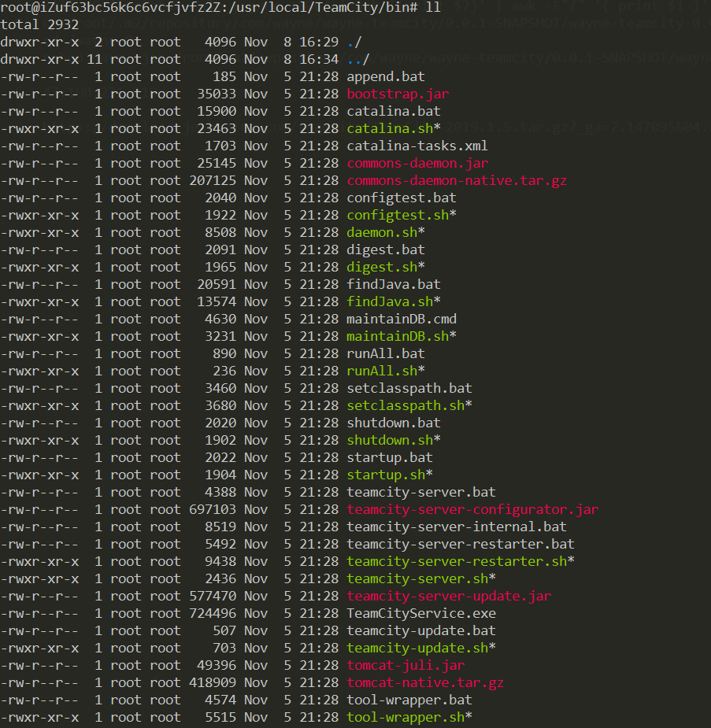
Task: Select maintainDB.cmd file name
Action: (x=402, y=320)
